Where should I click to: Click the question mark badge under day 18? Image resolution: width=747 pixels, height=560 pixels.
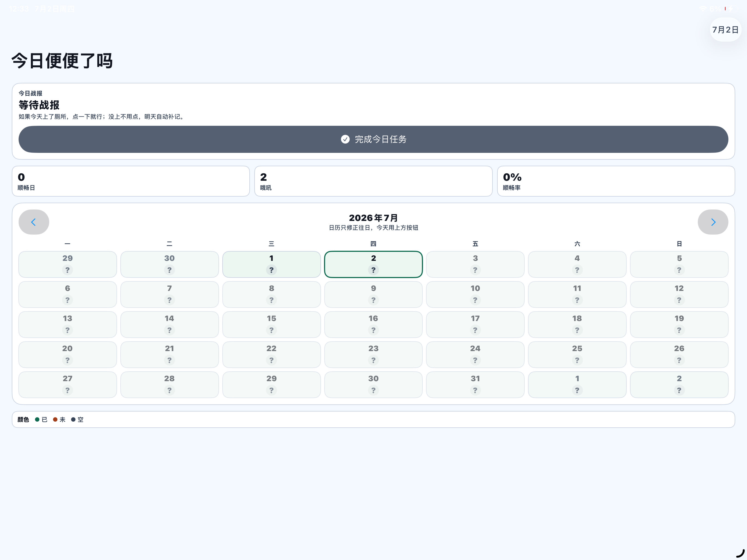pos(577,330)
